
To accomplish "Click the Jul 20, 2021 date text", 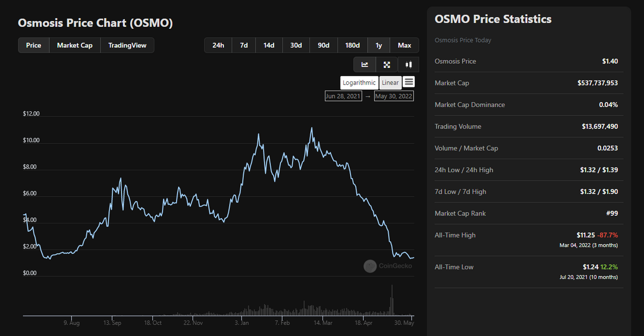I will [575, 277].
